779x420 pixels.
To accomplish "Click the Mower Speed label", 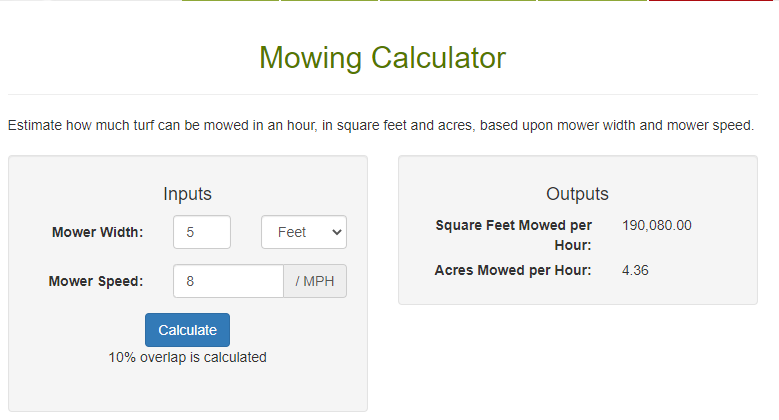I will tap(96, 281).
